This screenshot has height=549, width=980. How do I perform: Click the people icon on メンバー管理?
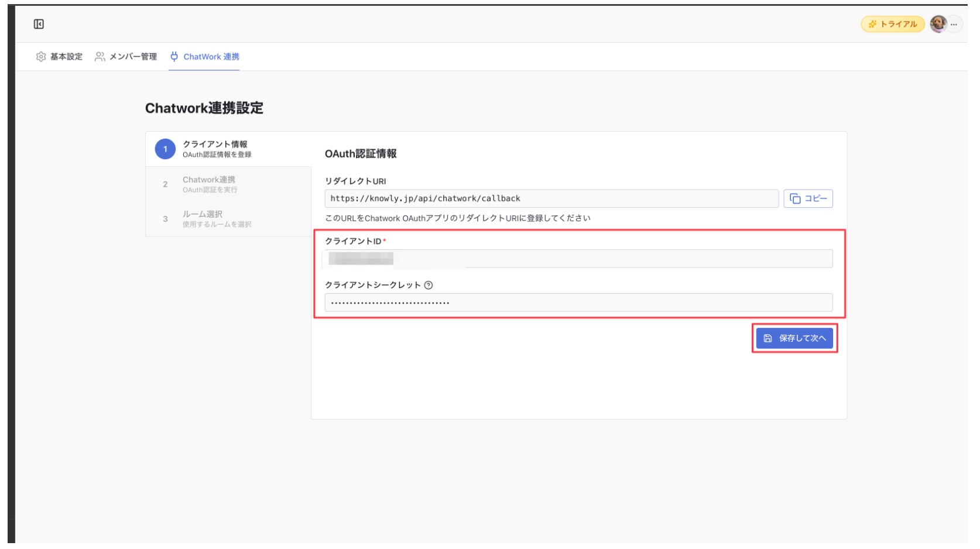click(x=100, y=57)
